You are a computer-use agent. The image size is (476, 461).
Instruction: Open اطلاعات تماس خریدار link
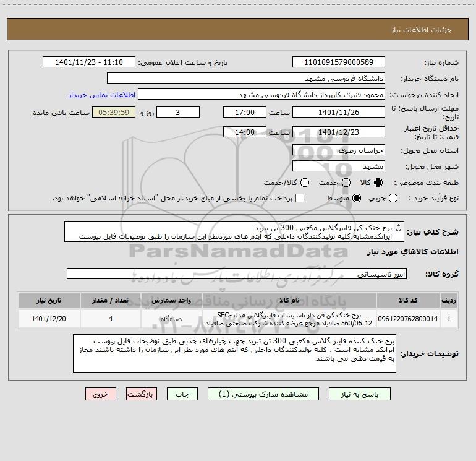tap(102, 95)
